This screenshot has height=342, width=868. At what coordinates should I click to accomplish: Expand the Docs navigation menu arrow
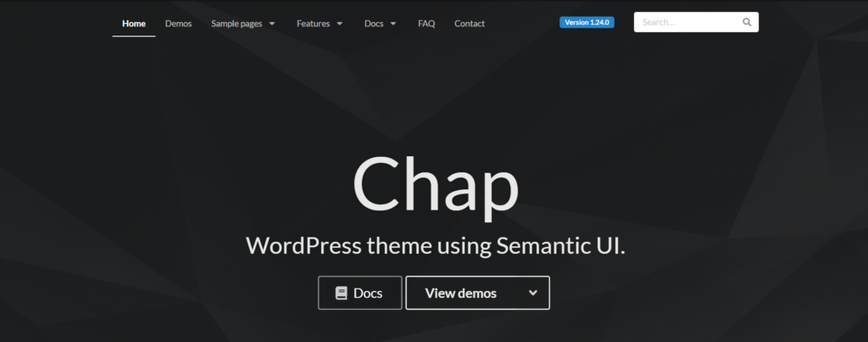(x=393, y=23)
